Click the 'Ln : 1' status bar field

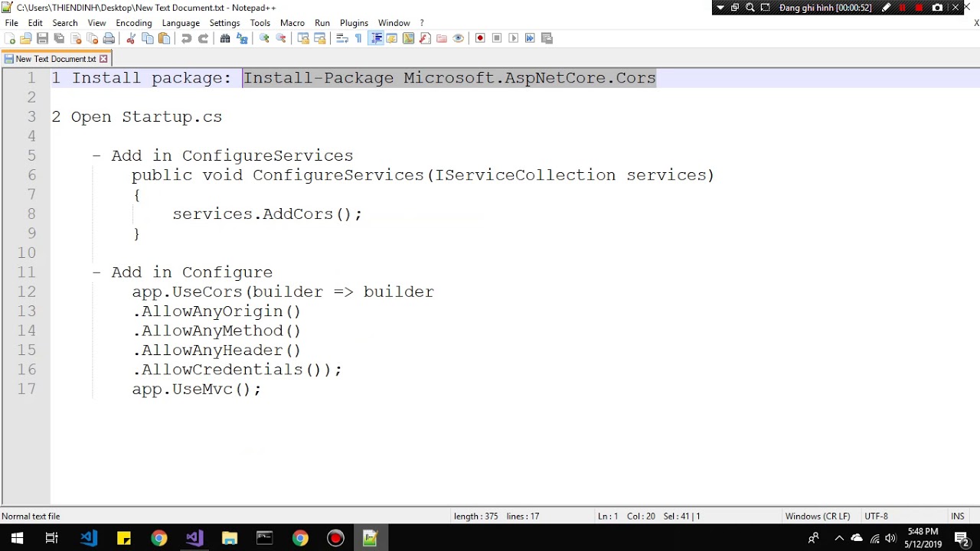click(x=608, y=517)
